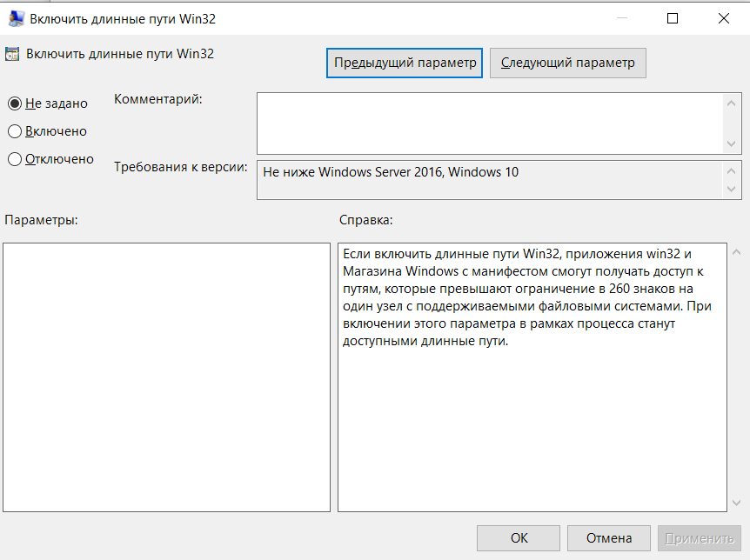
Task: Click the empty Параметры options pane
Action: pos(166,377)
